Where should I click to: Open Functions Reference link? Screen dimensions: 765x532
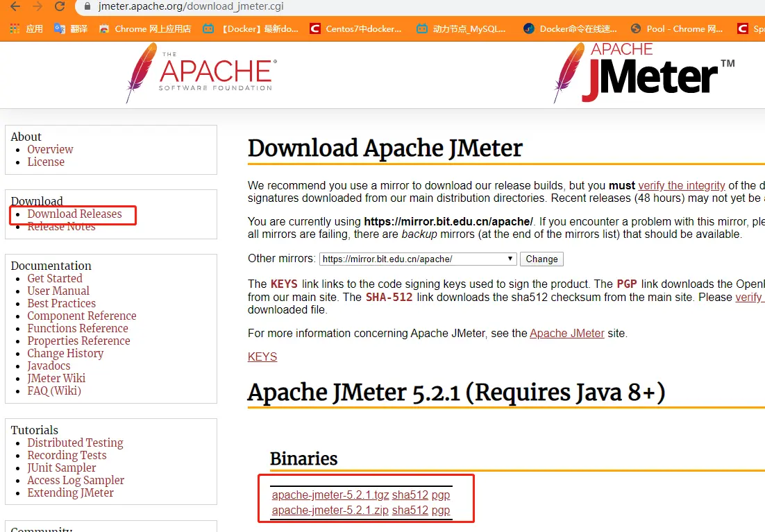(x=78, y=328)
